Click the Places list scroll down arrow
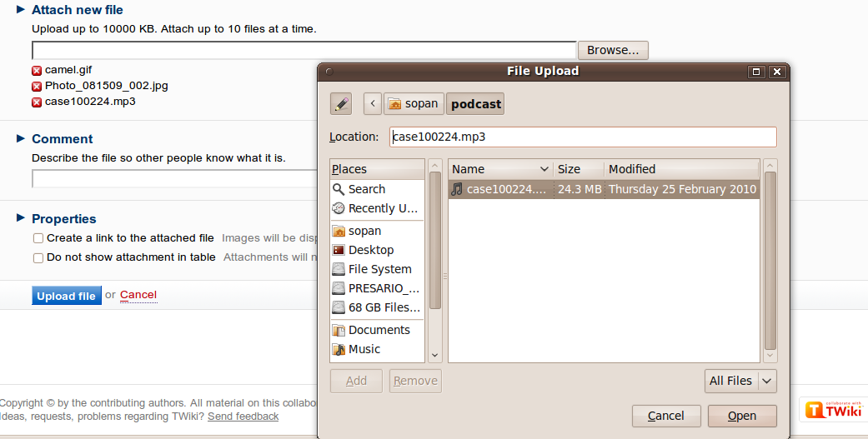 point(435,355)
